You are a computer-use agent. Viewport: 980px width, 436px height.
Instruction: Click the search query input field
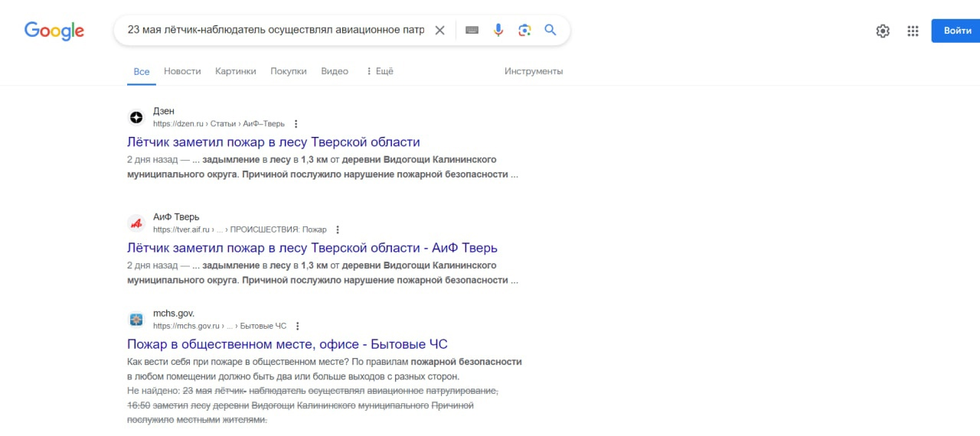coord(276,31)
